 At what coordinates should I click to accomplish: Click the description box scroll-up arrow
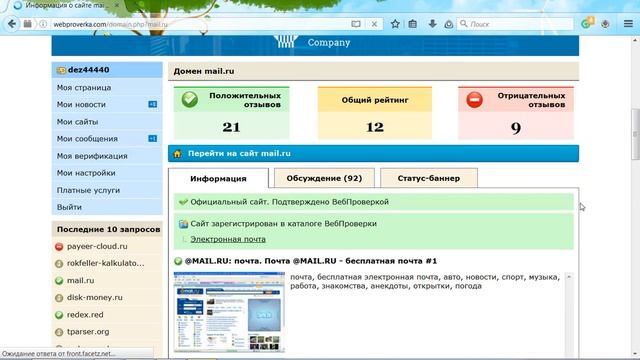click(569, 277)
